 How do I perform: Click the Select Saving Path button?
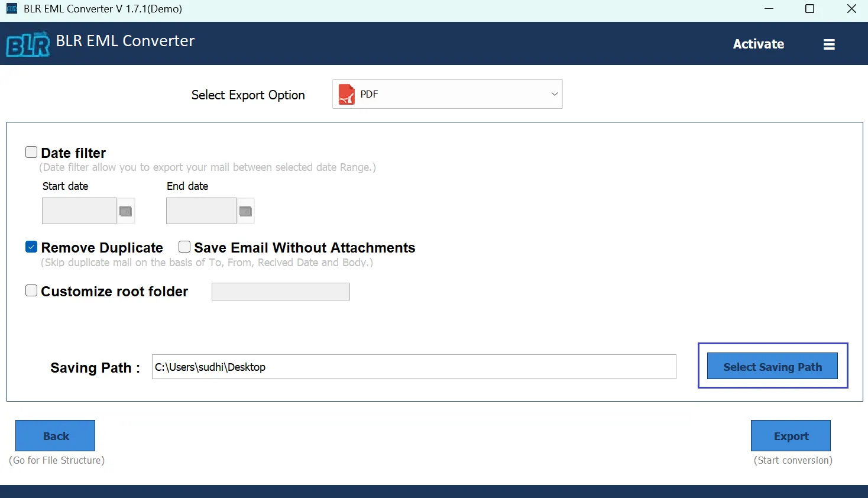tap(772, 366)
